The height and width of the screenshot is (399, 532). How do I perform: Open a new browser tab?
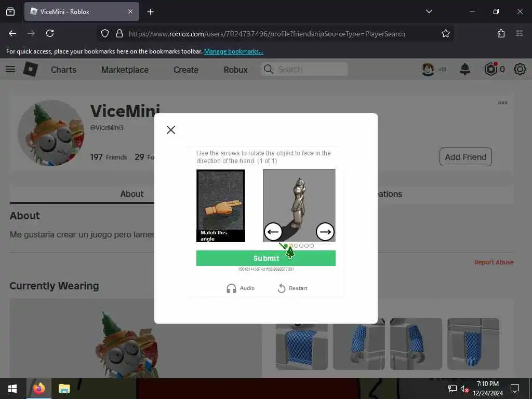click(150, 12)
